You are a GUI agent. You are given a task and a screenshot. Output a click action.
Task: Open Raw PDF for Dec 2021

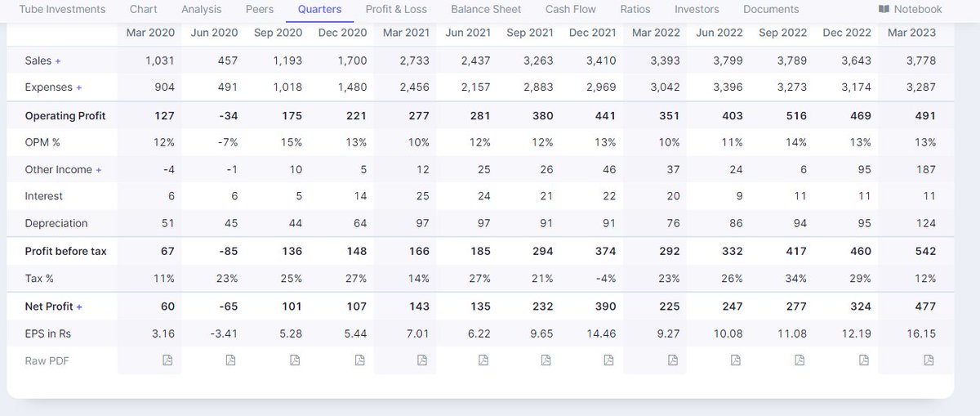608,360
